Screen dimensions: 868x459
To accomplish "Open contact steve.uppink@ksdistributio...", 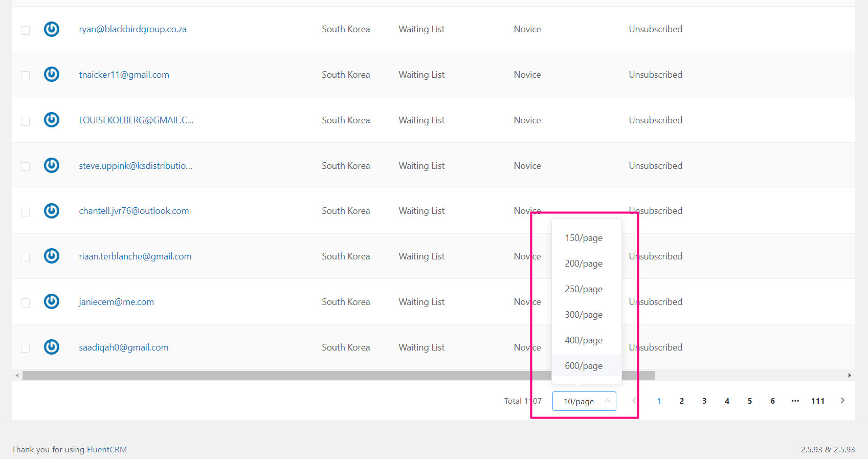I will pos(136,166).
